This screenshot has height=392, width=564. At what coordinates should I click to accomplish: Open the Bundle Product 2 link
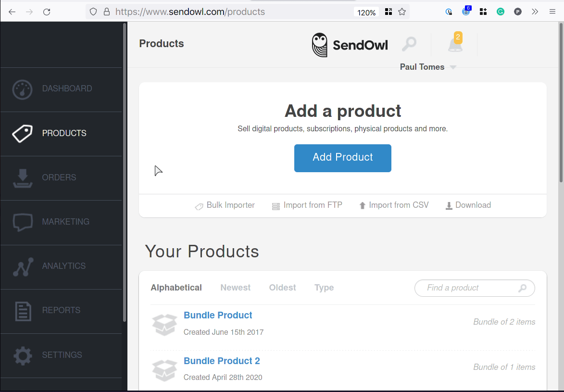pyautogui.click(x=222, y=361)
